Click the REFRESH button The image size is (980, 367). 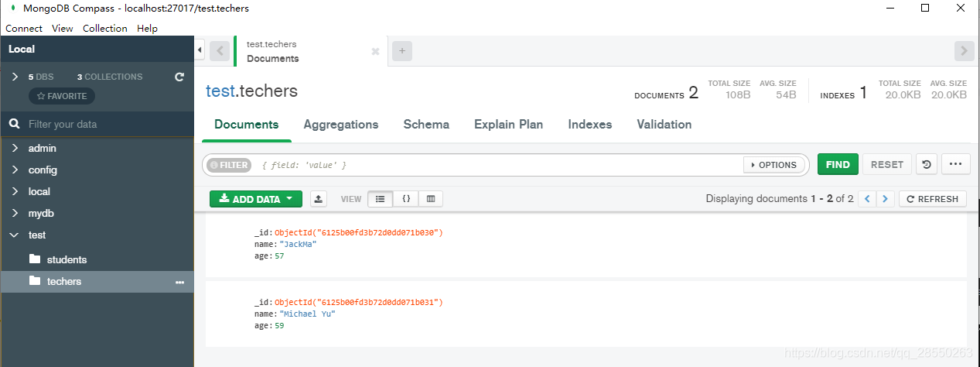(932, 199)
